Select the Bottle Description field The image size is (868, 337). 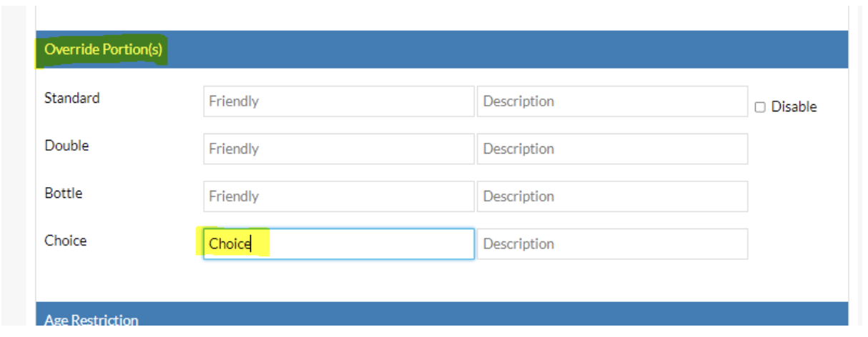(x=612, y=196)
